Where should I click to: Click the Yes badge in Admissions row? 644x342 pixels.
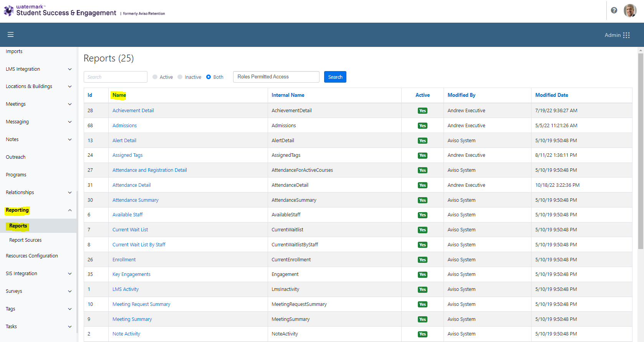pyautogui.click(x=422, y=126)
